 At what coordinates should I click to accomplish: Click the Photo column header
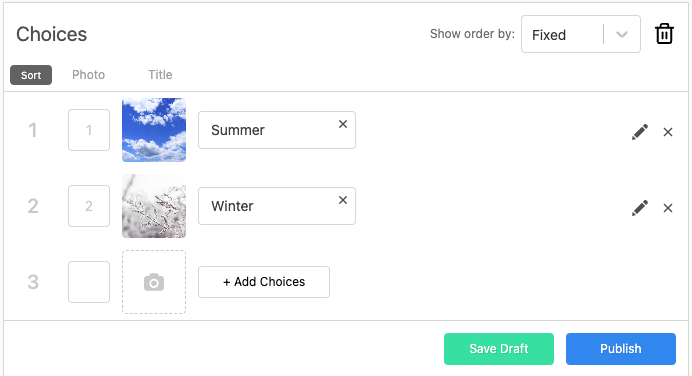(x=88, y=75)
